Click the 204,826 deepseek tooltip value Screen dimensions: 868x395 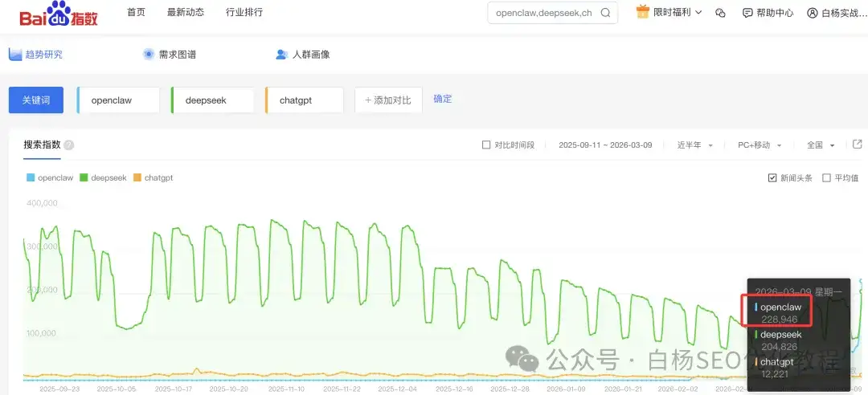pyautogui.click(x=780, y=347)
